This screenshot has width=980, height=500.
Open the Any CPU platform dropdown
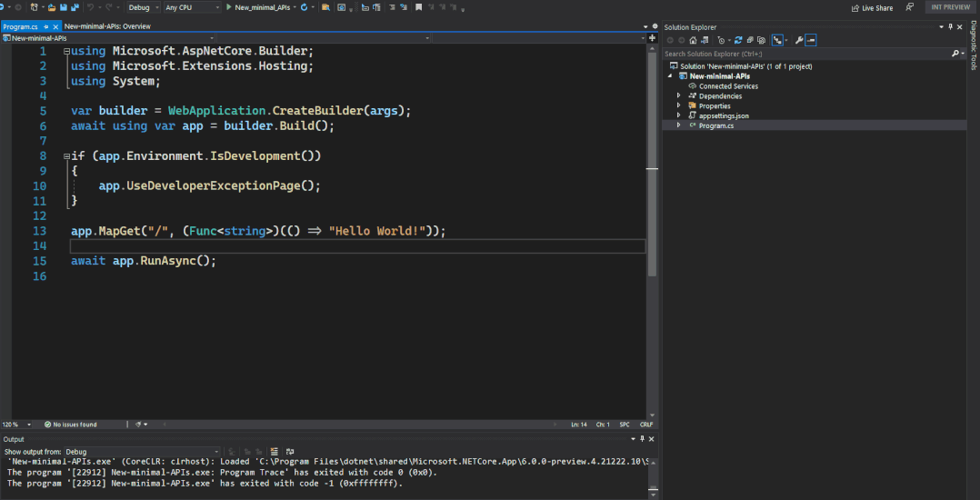[x=193, y=7]
